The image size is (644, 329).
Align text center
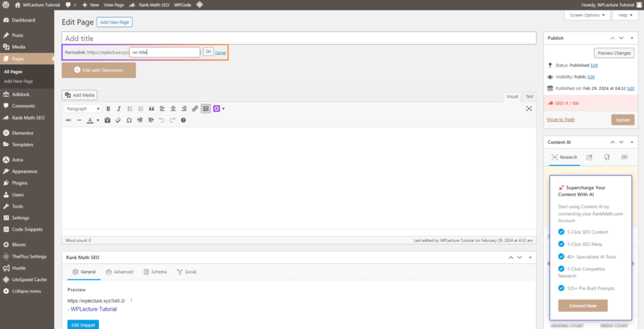tap(174, 109)
